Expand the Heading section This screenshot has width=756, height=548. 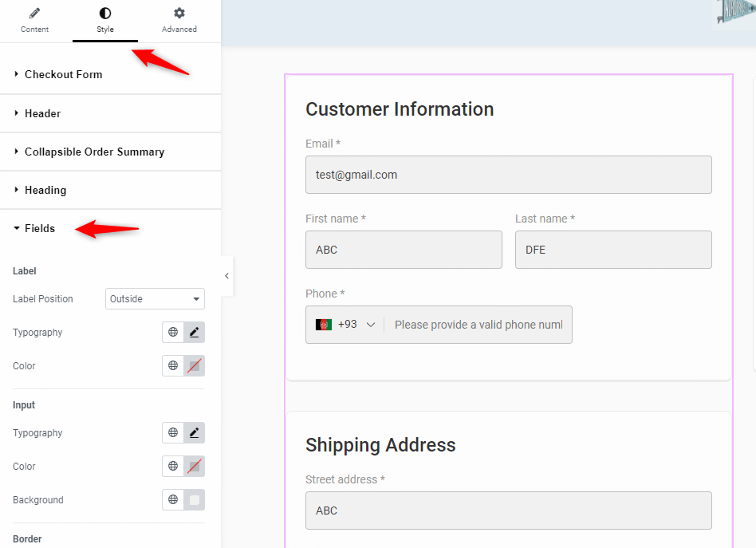pos(110,190)
